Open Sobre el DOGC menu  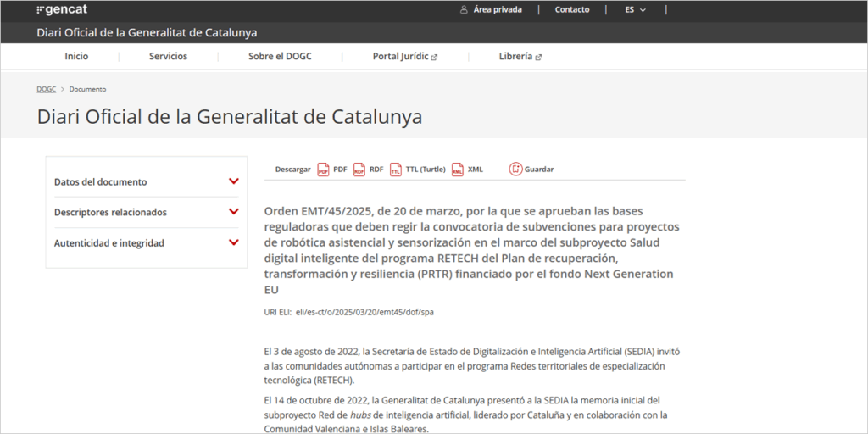(x=280, y=57)
